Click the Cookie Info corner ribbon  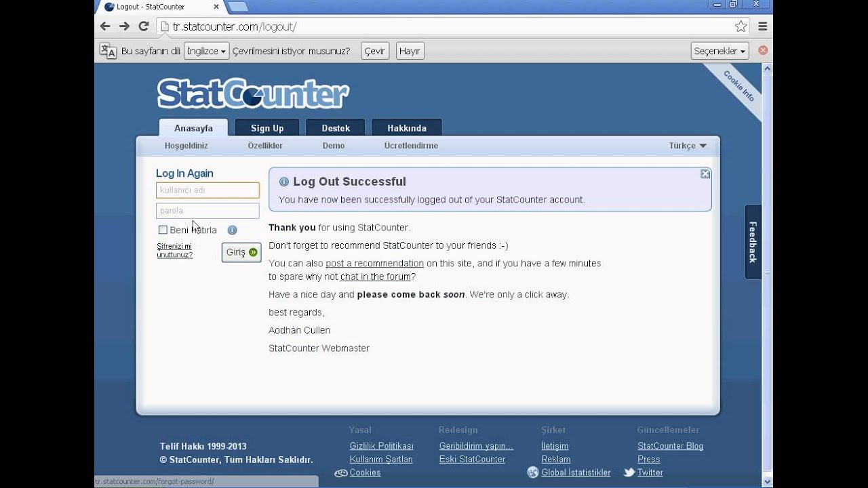point(738,86)
